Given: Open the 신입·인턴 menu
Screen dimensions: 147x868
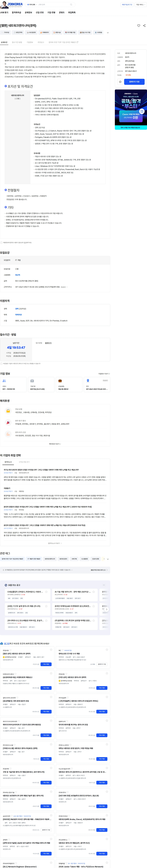Looking at the screenshot, I should 40,13.
